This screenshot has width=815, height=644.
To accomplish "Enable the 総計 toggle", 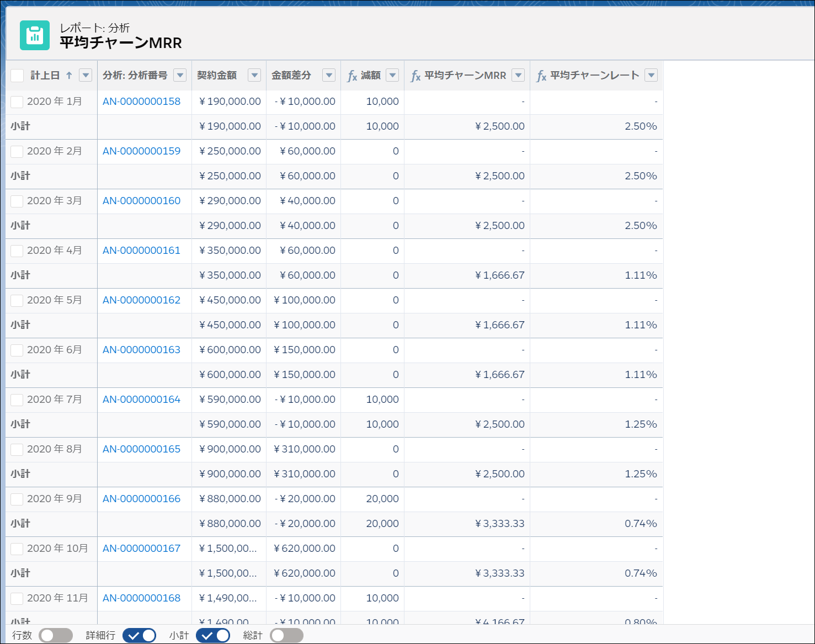I will click(x=286, y=635).
